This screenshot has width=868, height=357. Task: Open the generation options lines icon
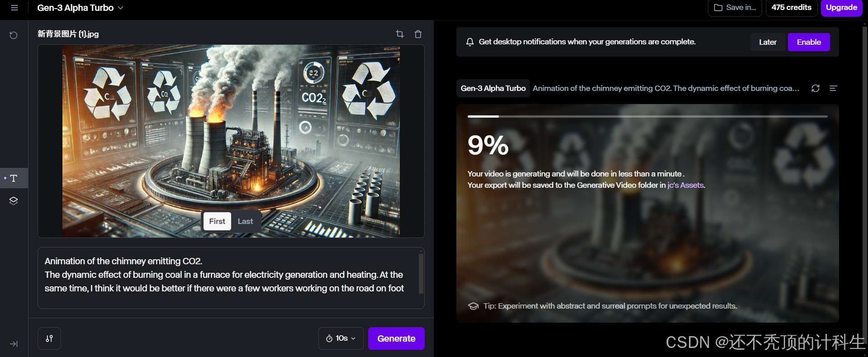(833, 88)
